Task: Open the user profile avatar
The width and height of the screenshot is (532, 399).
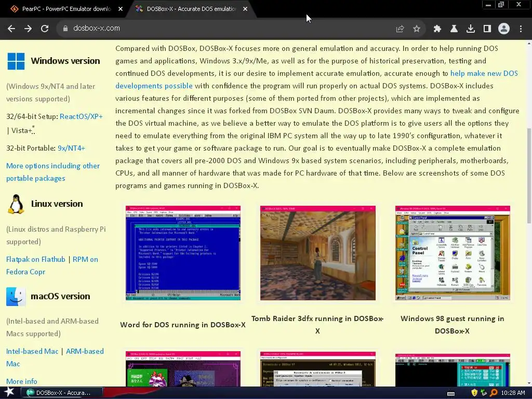Action: (504, 29)
